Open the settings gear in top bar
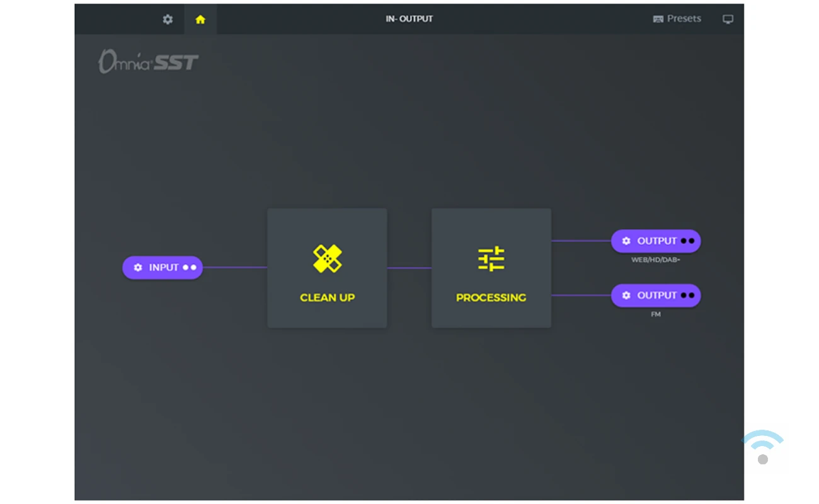The width and height of the screenshot is (819, 504). [168, 20]
